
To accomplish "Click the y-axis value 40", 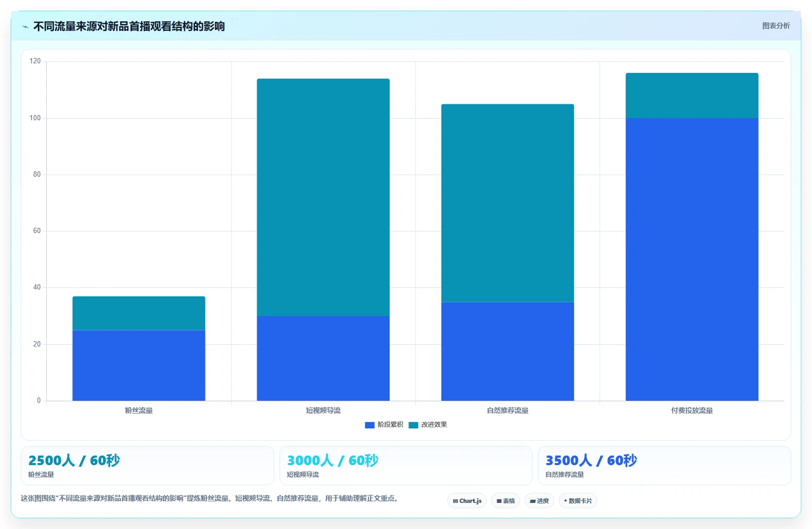I will click(37, 287).
